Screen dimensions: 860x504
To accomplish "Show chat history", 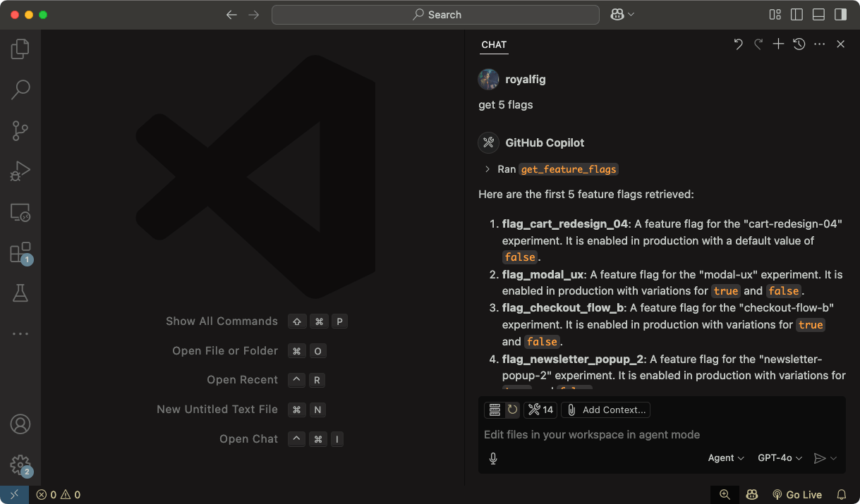I will (x=799, y=44).
